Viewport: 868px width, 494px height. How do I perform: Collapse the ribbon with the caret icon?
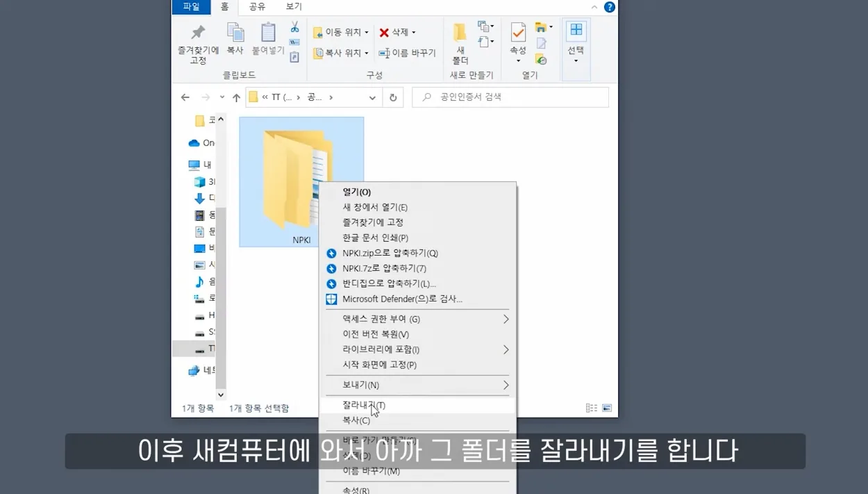point(594,7)
